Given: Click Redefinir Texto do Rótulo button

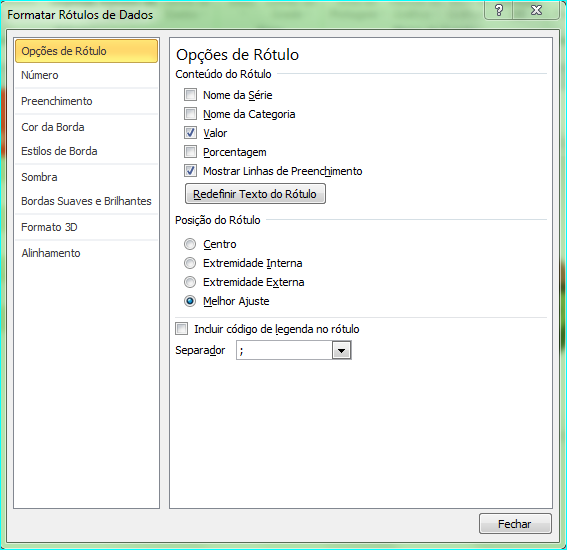Looking at the screenshot, I should 255,194.
